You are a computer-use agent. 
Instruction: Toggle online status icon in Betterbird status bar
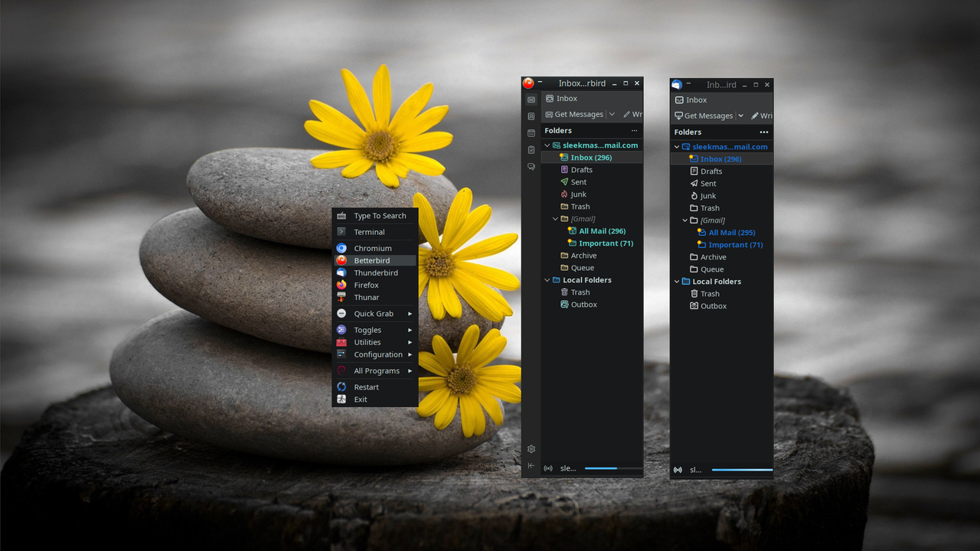548,468
